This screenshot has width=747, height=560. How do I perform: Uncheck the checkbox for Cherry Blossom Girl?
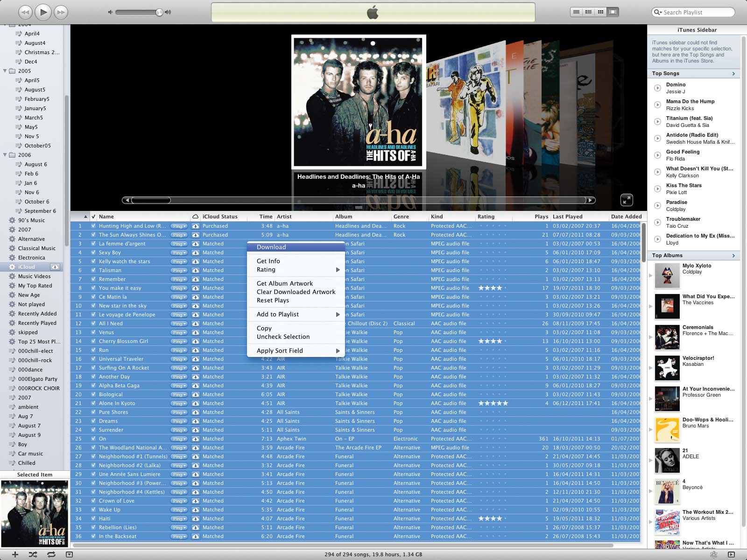[93, 341]
